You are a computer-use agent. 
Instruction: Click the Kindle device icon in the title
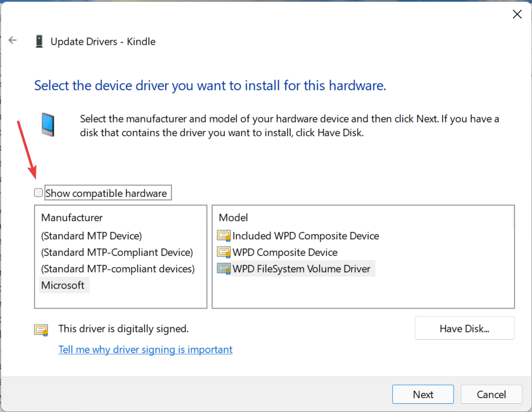click(x=39, y=42)
